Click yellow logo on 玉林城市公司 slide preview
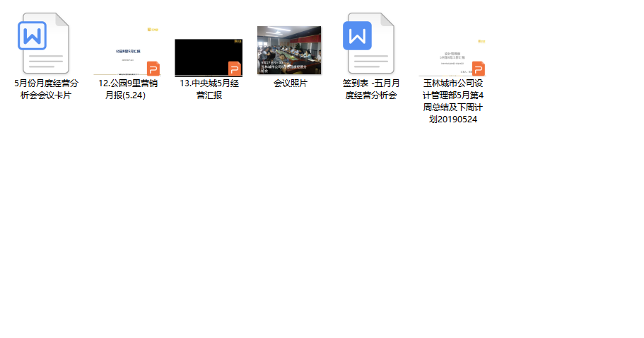The image size is (644, 338). coord(481,42)
